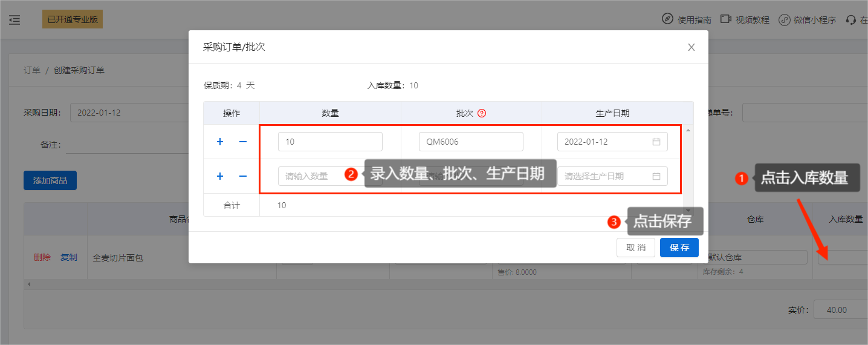Click the 数量 column header
Screen dimensions: 868x345
pyautogui.click(x=330, y=113)
